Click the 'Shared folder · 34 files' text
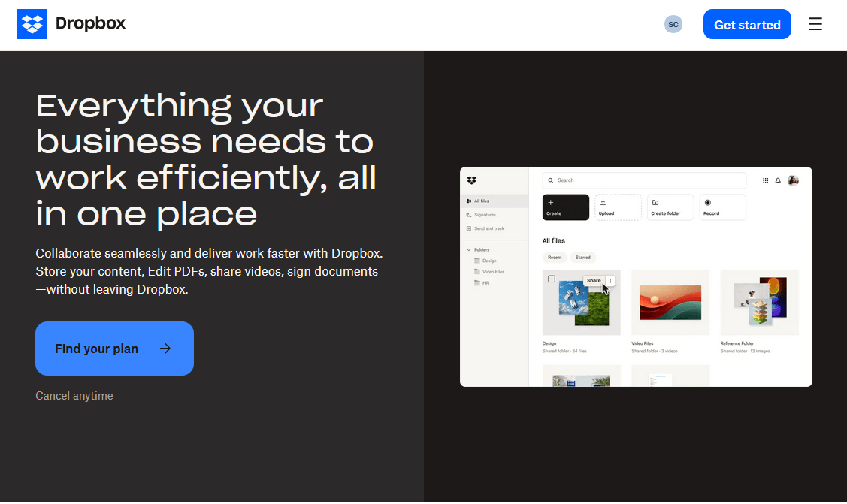 click(564, 352)
